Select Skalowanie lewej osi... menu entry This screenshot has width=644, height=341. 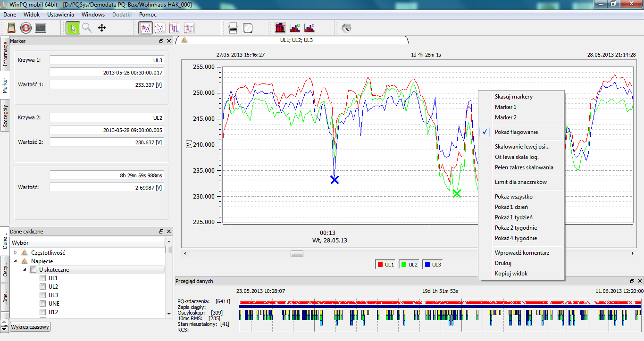click(521, 147)
